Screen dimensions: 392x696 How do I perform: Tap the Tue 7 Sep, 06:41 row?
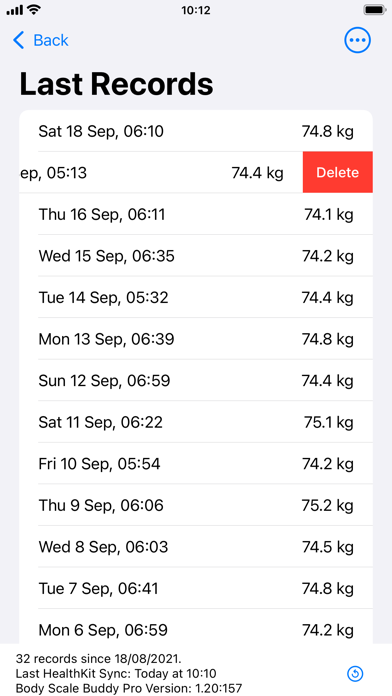pos(196,589)
